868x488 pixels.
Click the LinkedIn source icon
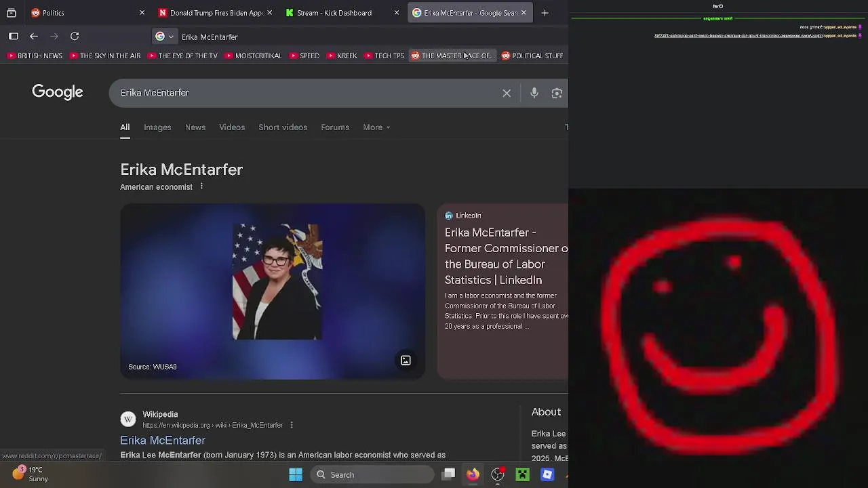click(x=449, y=216)
